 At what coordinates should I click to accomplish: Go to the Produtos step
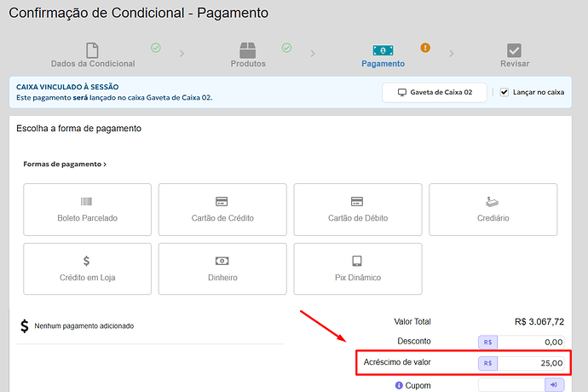(x=248, y=55)
